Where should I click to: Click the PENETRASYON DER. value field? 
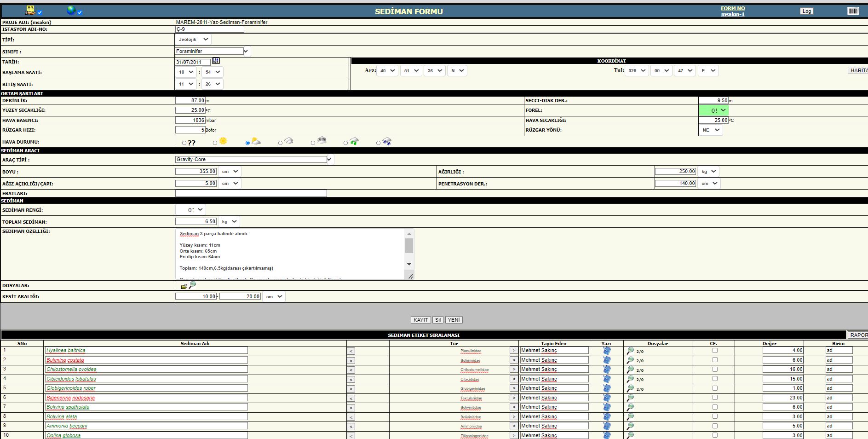pyautogui.click(x=675, y=183)
